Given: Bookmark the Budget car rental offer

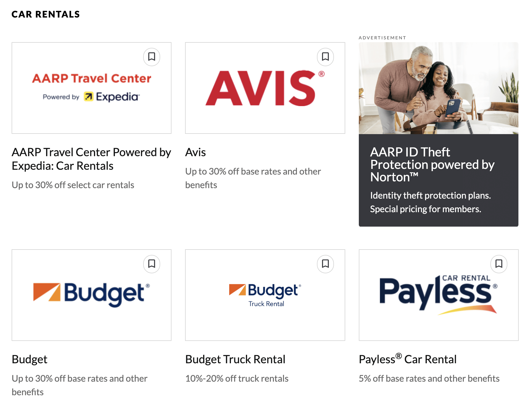Looking at the screenshot, I should (152, 264).
